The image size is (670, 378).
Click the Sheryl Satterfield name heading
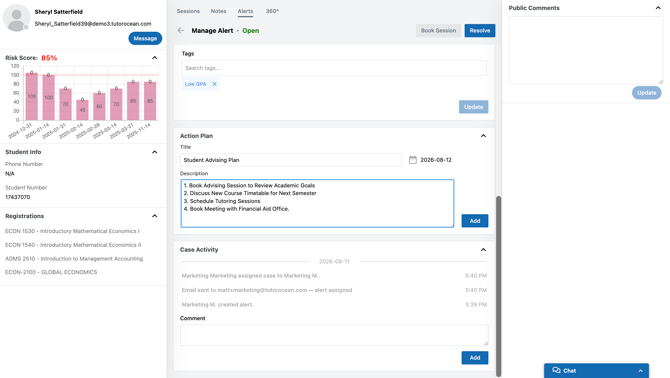tap(59, 12)
